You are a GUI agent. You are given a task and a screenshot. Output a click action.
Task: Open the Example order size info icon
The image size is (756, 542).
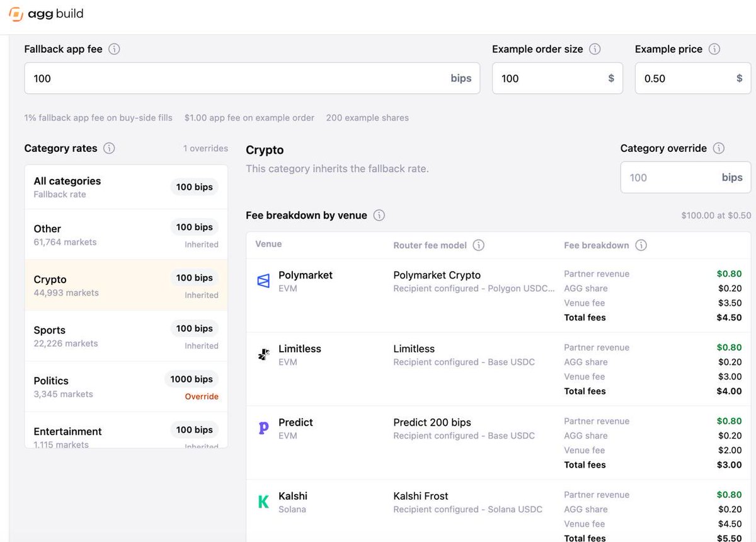[x=595, y=49]
